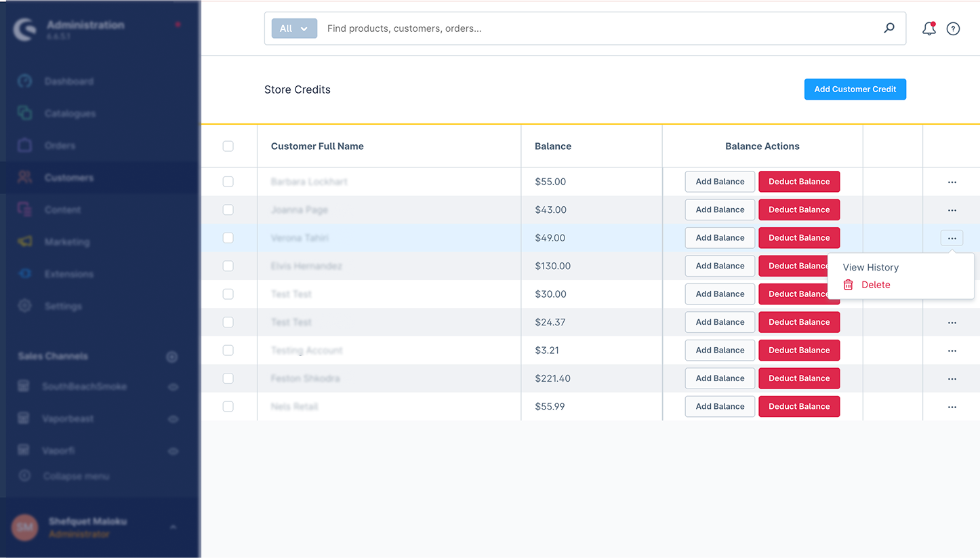Toggle visibility eye for SouthBeachSmoke channel
Screen dimensions: 980x558
173,387
